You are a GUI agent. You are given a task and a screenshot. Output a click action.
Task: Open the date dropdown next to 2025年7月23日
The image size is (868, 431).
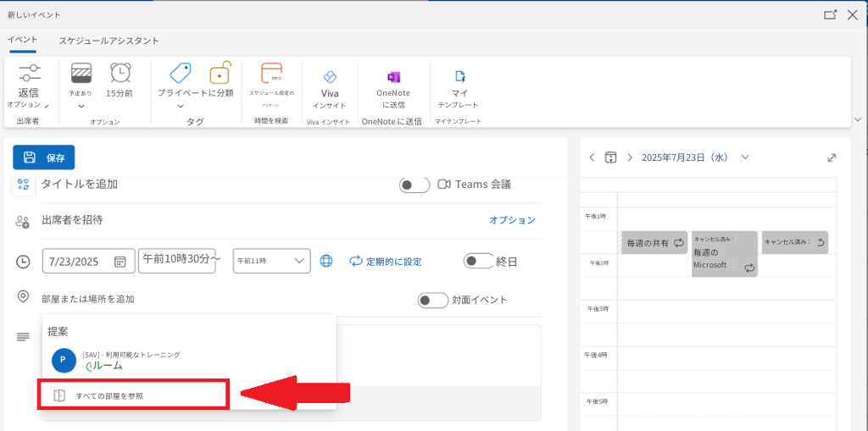pos(745,157)
